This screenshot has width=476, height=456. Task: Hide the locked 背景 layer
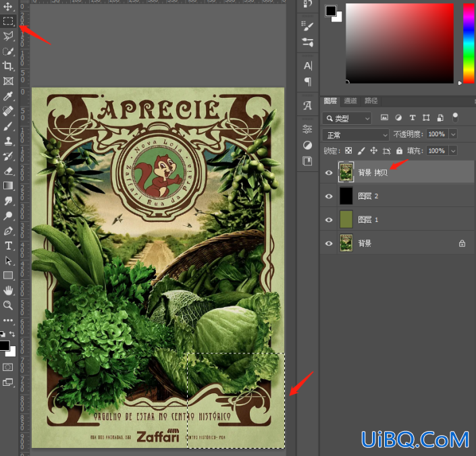(x=329, y=244)
